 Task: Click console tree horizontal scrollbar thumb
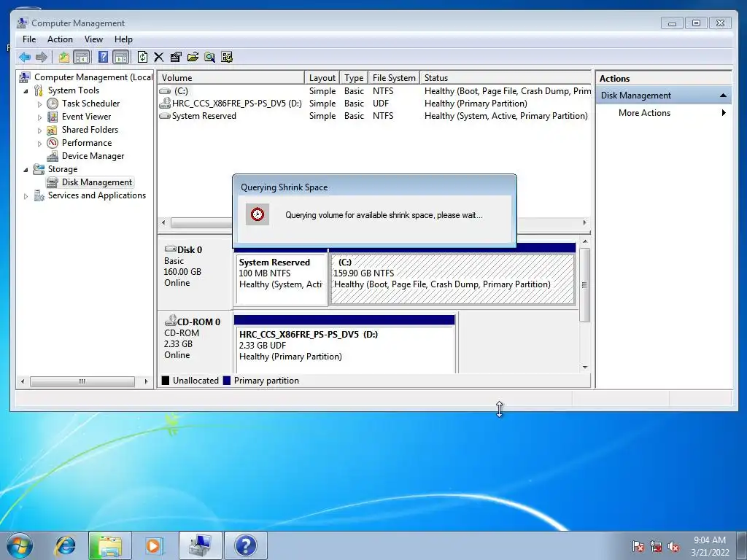pyautogui.click(x=82, y=381)
